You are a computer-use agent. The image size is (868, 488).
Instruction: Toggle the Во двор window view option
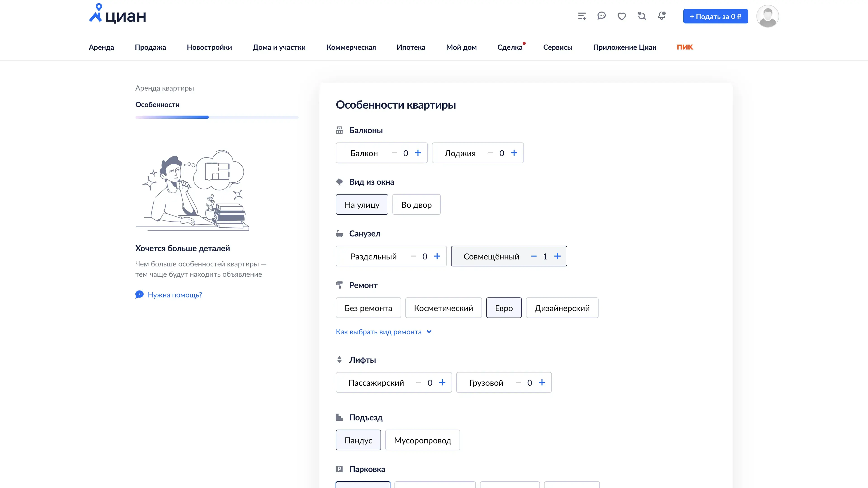click(x=416, y=205)
